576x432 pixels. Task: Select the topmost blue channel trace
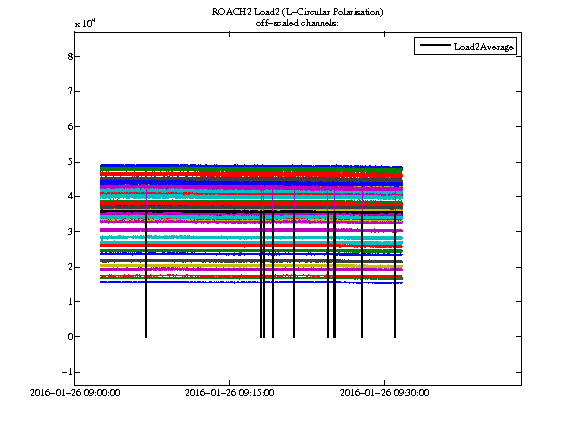[251, 166]
